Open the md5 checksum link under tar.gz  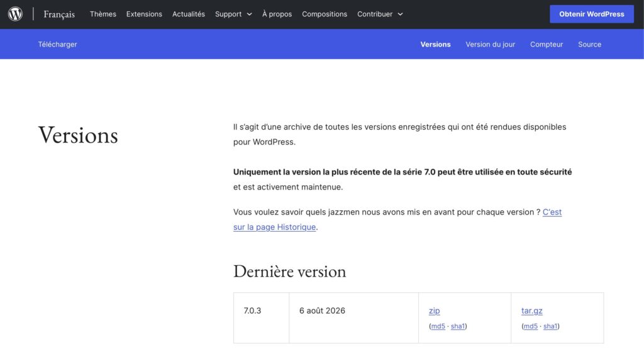click(530, 326)
